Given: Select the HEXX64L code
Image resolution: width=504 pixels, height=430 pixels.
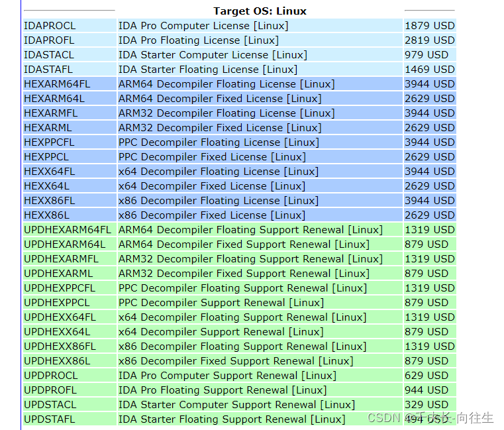Looking at the screenshot, I should point(46,186).
